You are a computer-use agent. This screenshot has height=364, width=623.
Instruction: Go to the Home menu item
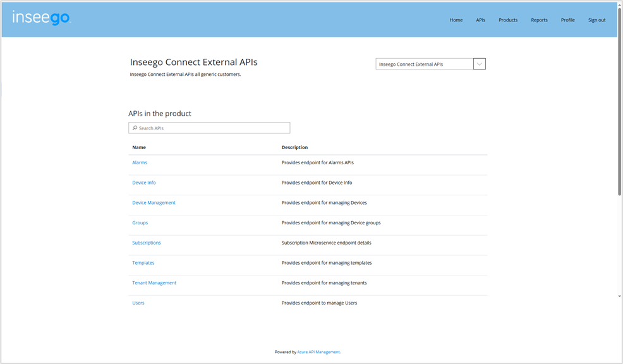tap(456, 20)
